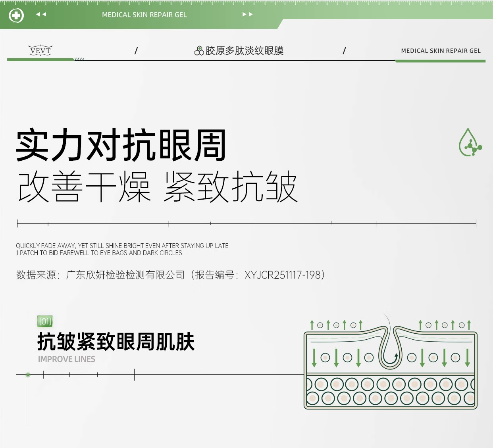Click the fat cell layer in skin diagram

tap(391, 392)
